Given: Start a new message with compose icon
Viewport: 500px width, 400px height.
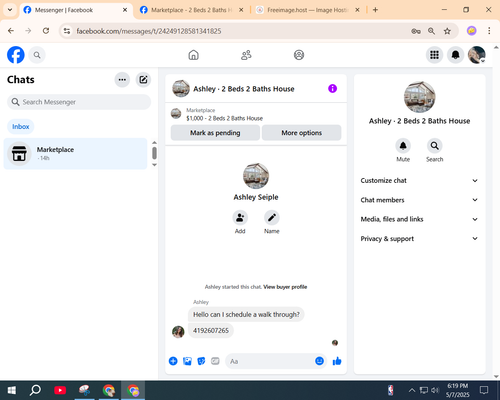Looking at the screenshot, I should (x=143, y=80).
